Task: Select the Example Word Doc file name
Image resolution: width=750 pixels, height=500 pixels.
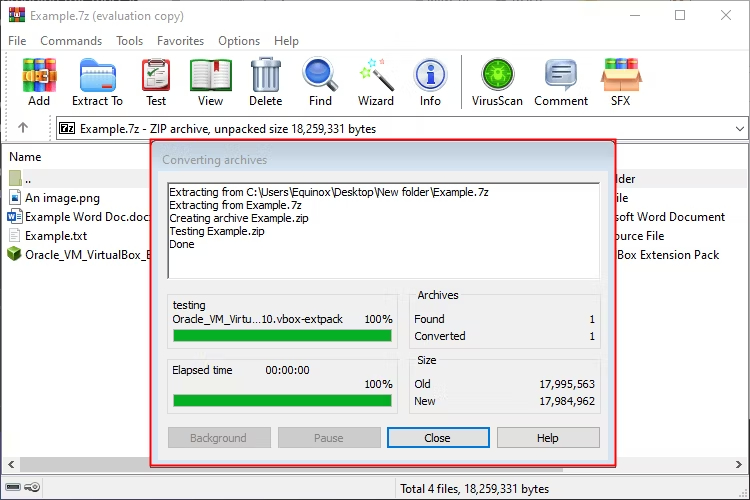Action: click(88, 217)
